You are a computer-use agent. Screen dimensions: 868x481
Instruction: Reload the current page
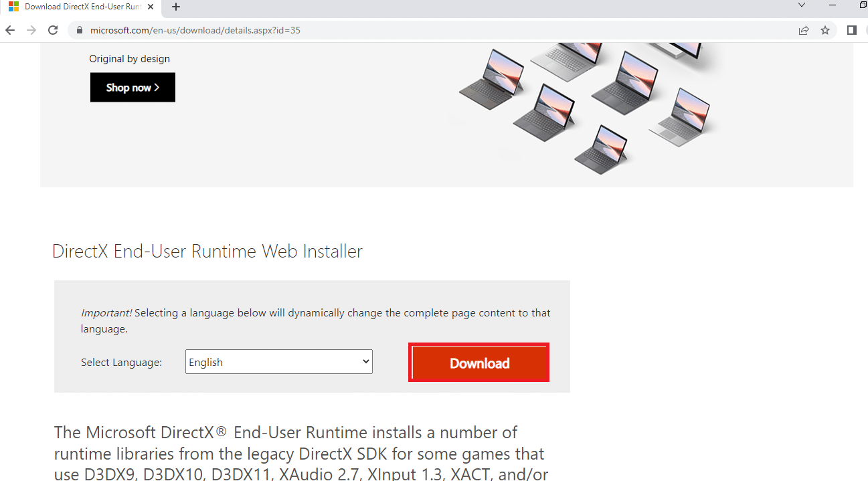coord(53,30)
